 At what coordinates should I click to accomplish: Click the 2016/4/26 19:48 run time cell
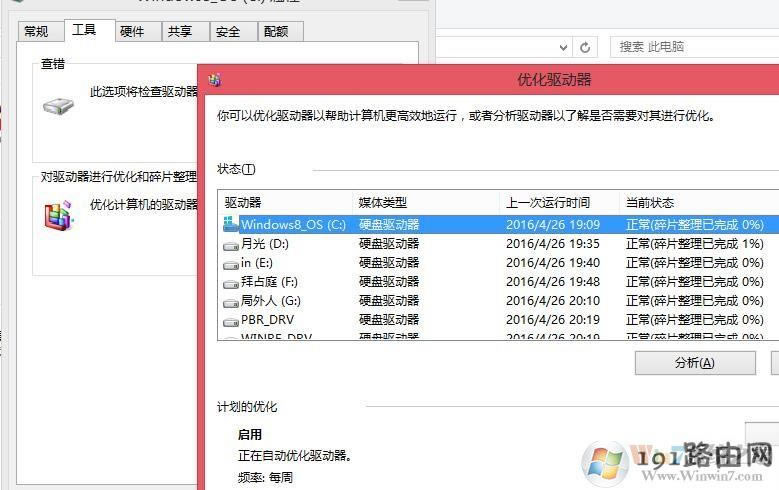click(x=553, y=282)
